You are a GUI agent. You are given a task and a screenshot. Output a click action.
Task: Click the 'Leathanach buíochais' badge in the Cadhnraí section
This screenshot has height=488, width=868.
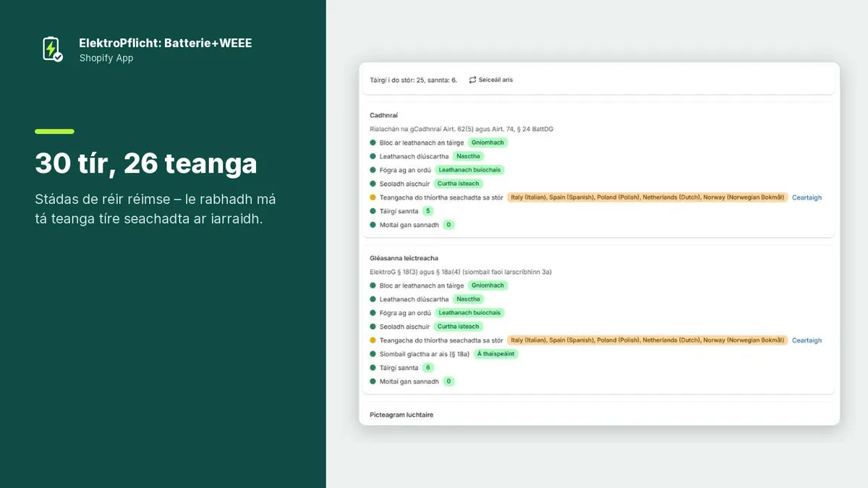pyautogui.click(x=469, y=170)
